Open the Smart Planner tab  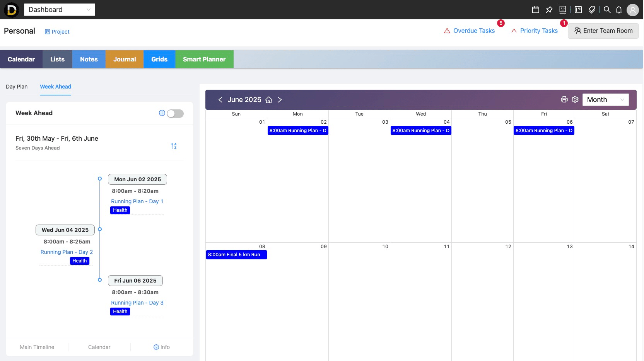pos(204,59)
